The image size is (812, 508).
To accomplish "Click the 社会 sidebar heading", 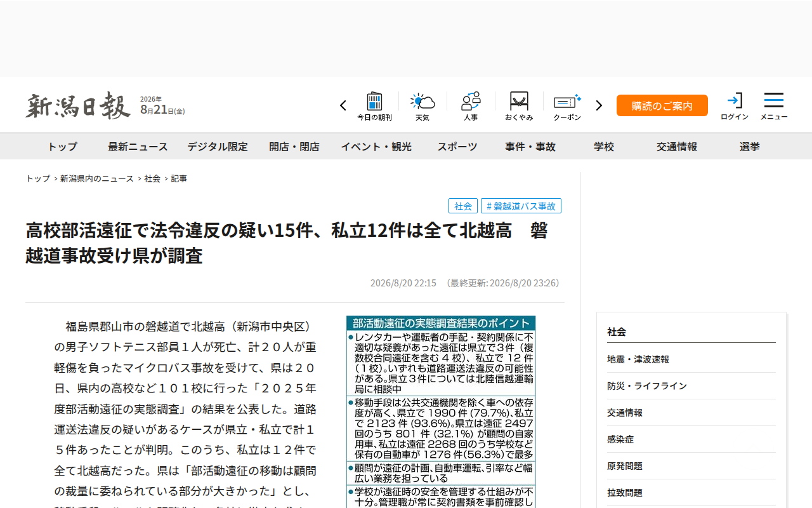I will point(617,331).
